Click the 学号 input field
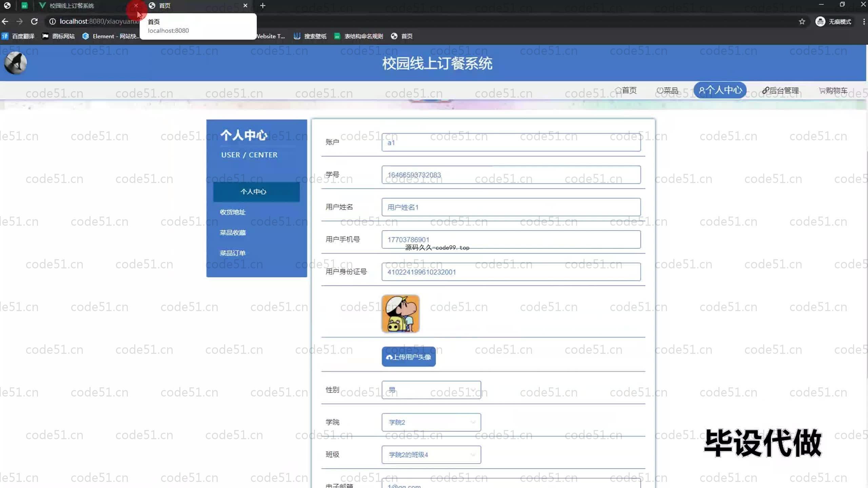The width and height of the screenshot is (868, 488). click(x=511, y=175)
